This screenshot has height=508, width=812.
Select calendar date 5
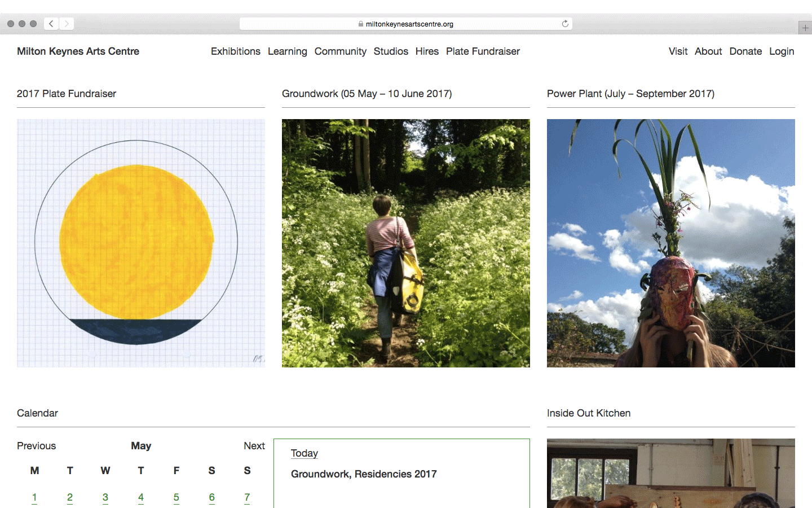(176, 497)
